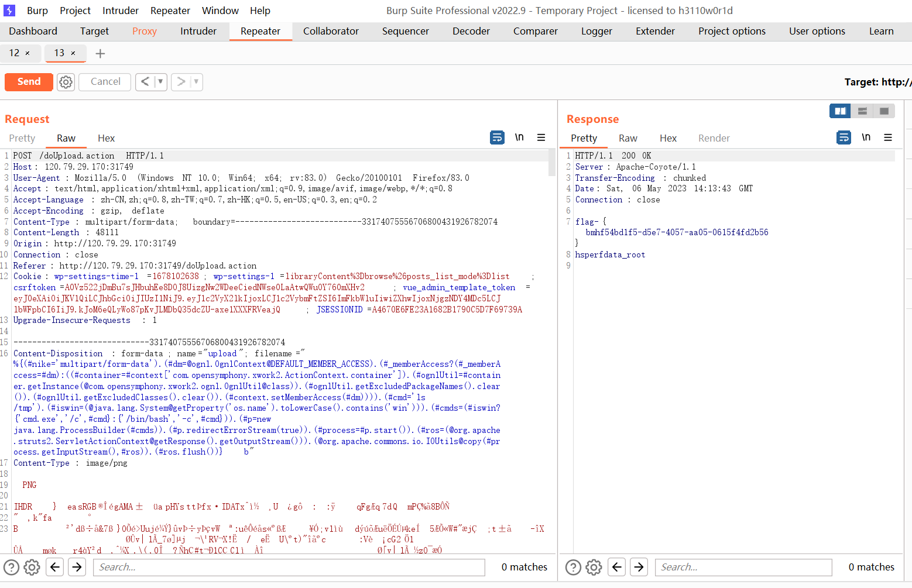Focus the Response search input field
912x588 pixels.
tap(743, 567)
